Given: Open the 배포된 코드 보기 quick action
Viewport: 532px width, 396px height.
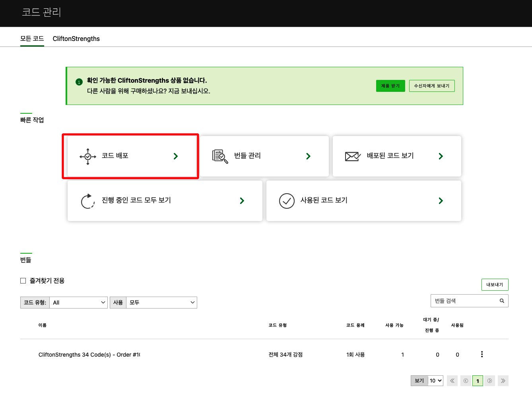Looking at the screenshot, I should pyautogui.click(x=397, y=156).
